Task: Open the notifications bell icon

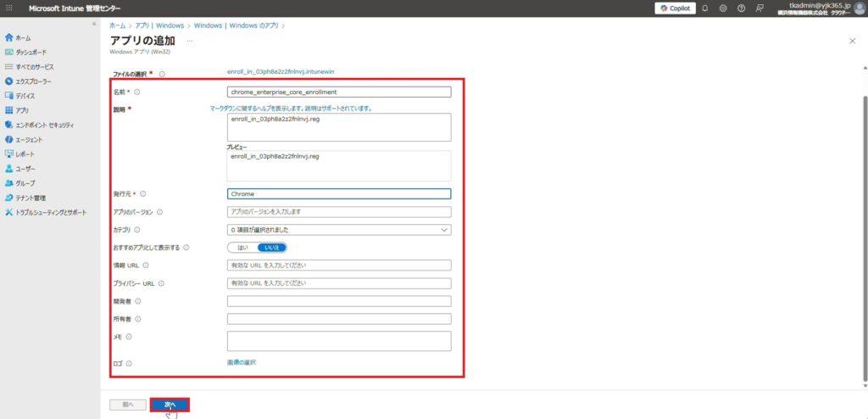Action: (x=704, y=8)
